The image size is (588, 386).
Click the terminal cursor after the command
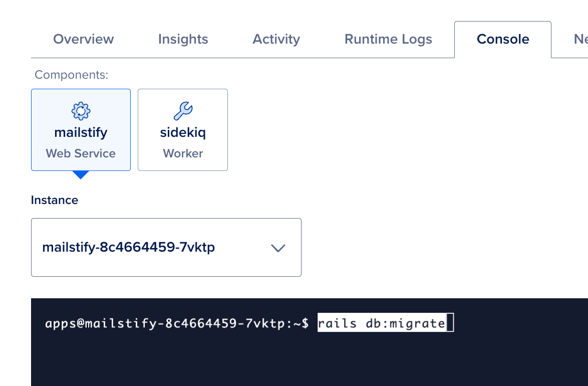click(450, 322)
